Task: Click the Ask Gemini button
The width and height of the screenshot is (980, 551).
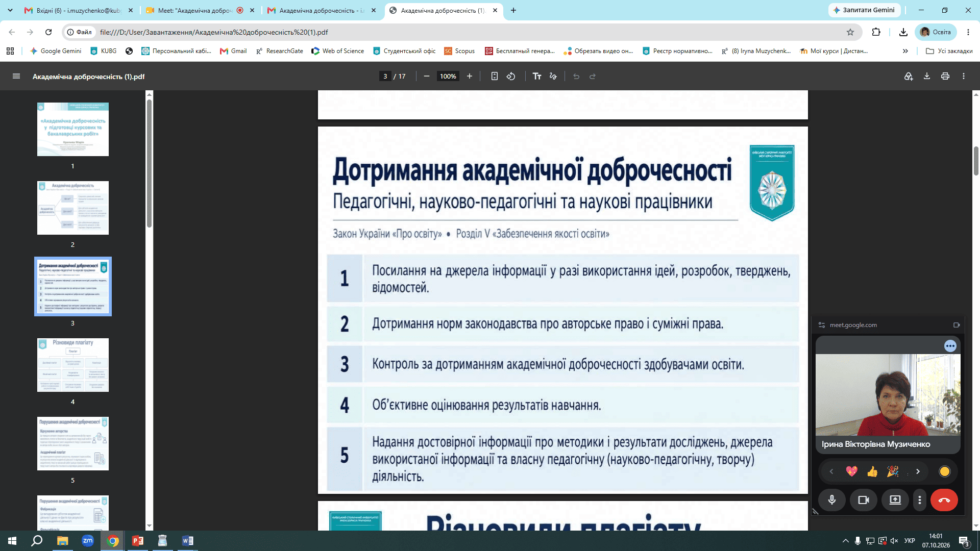Action: click(864, 10)
